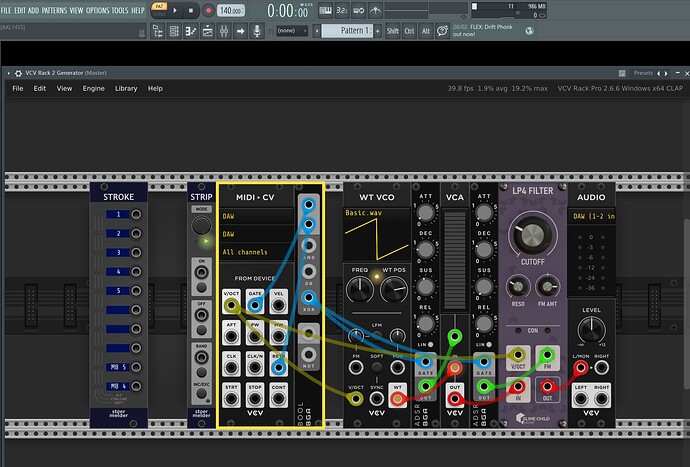
Task: Open the Presets dropdown in plugin title bar
Action: [x=643, y=73]
